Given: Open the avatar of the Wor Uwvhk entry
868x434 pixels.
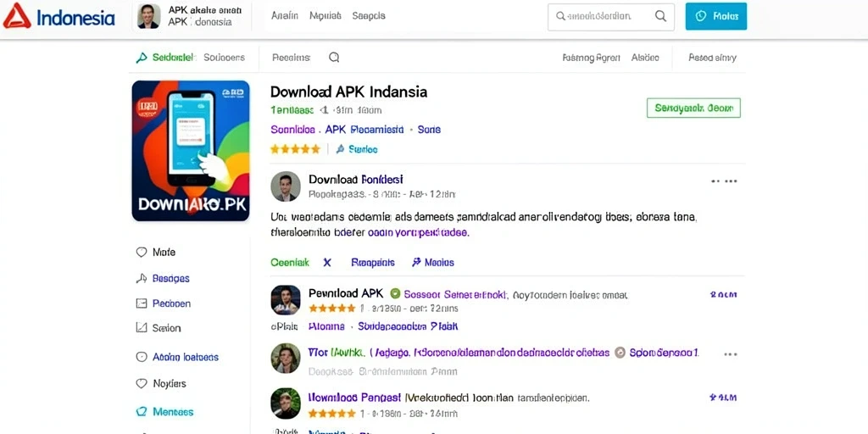Looking at the screenshot, I should pyautogui.click(x=286, y=359).
